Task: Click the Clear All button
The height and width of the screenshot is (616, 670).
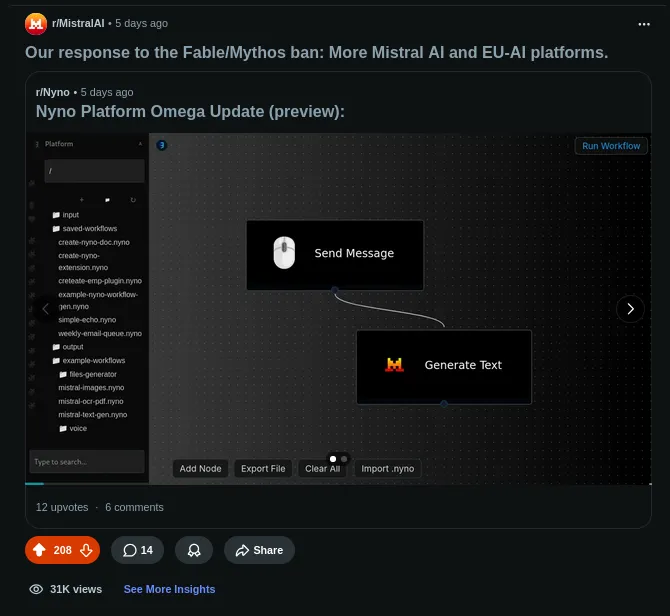Action: coord(323,469)
